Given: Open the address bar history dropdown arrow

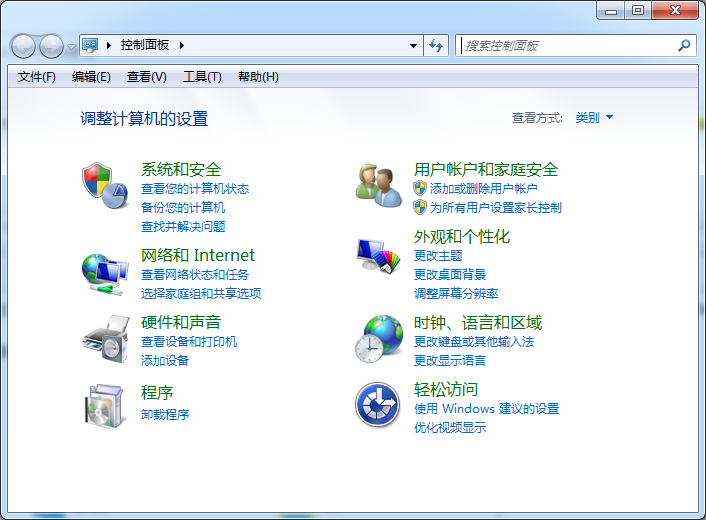Looking at the screenshot, I should [x=414, y=46].
